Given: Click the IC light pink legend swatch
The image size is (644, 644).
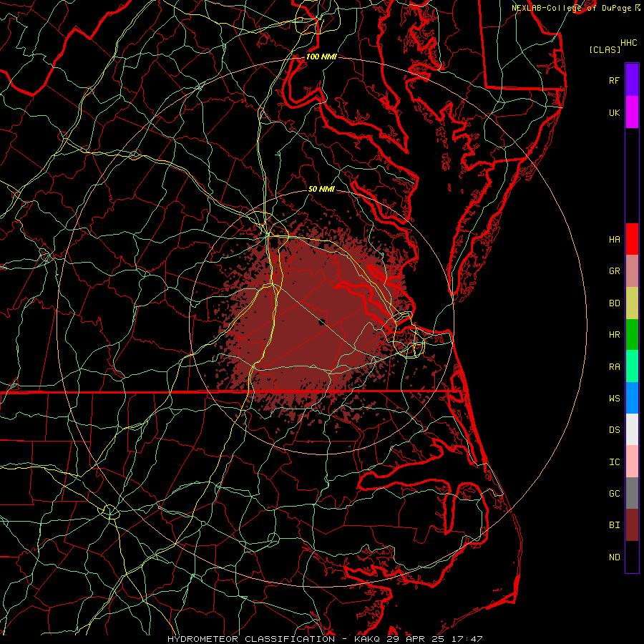Looking at the screenshot, I should pyautogui.click(x=632, y=462).
